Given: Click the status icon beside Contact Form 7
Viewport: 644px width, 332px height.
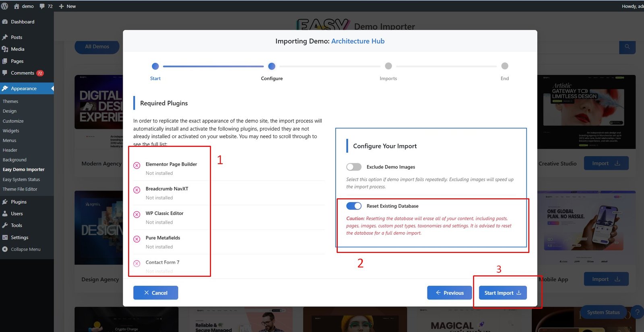Looking at the screenshot, I should point(137,264).
